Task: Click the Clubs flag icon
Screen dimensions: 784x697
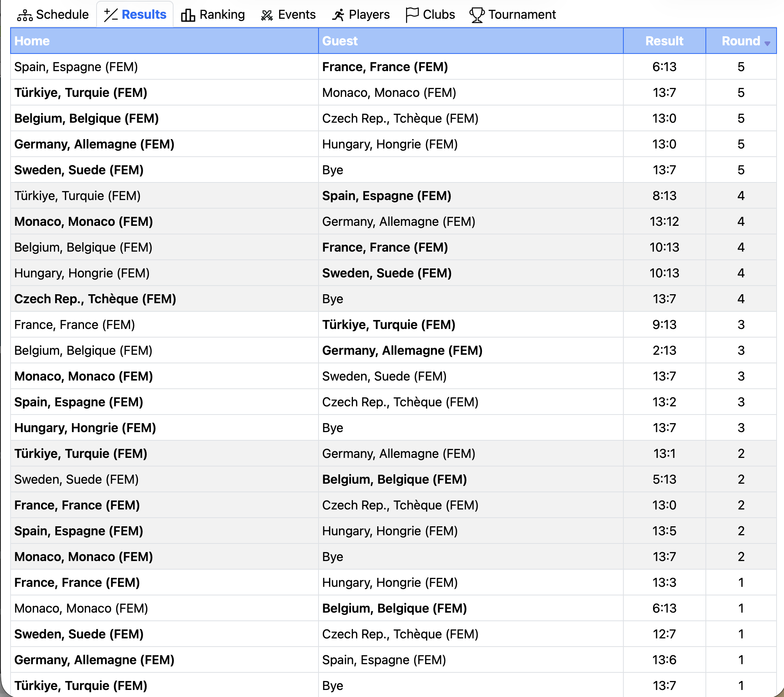Action: [x=412, y=15]
